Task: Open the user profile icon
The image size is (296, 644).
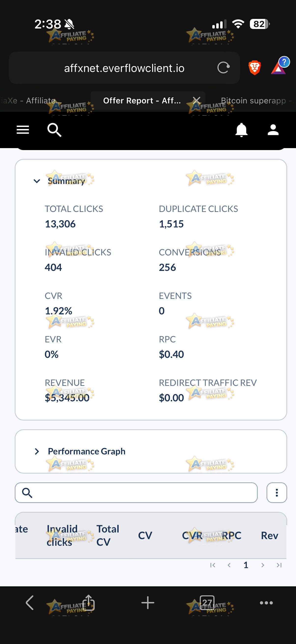Action: [x=273, y=130]
